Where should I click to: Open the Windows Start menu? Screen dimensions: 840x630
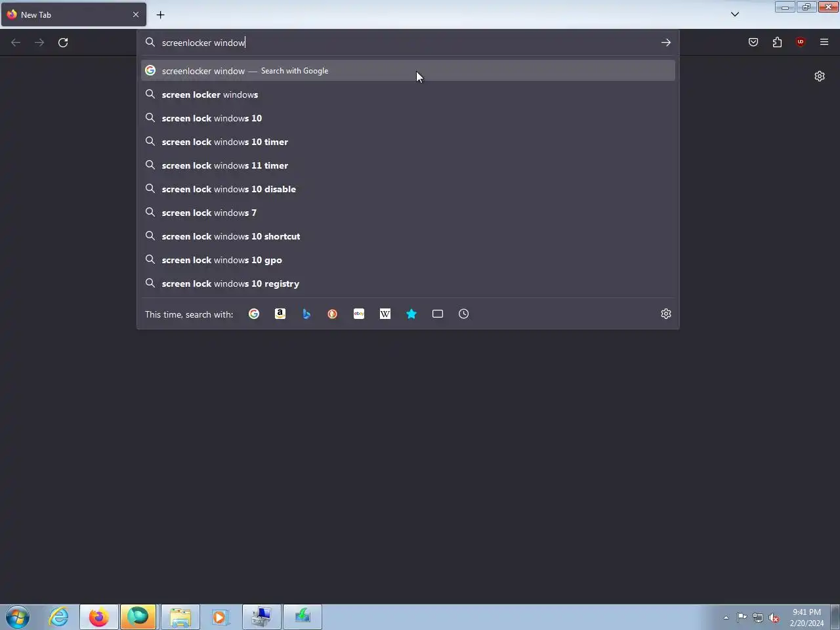pos(18,617)
